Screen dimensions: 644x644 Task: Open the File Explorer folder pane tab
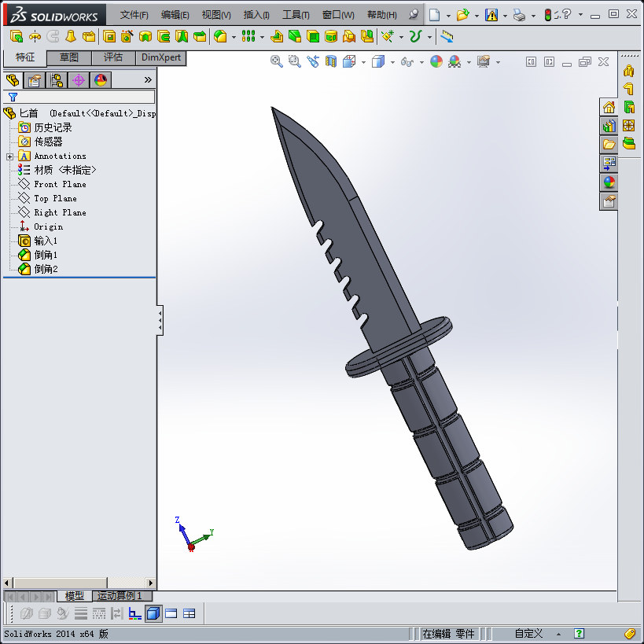click(609, 145)
